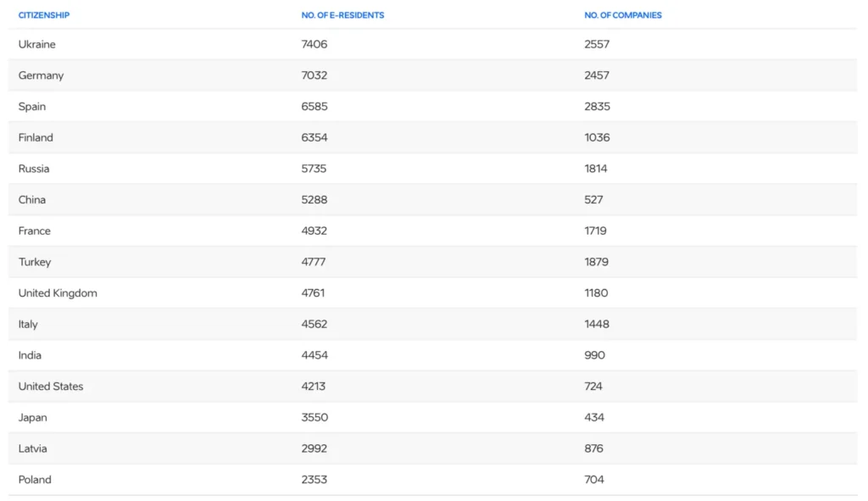
Task: Click the United States cell
Action: point(51,387)
